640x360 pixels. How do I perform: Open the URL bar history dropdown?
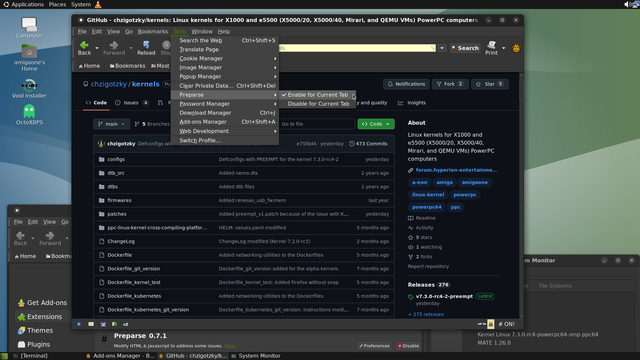[x=442, y=48]
